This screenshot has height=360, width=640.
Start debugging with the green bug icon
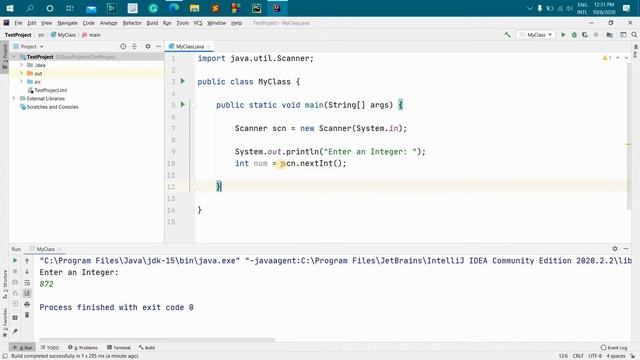coord(574,35)
